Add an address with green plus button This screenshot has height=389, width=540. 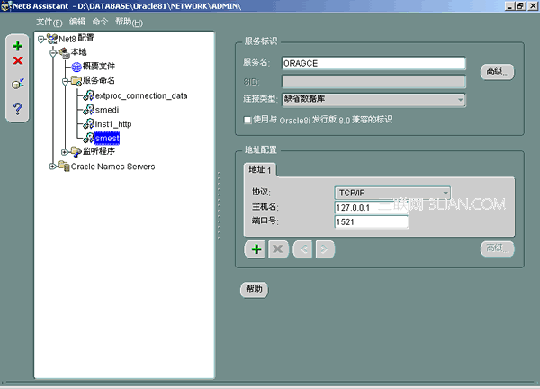click(255, 249)
